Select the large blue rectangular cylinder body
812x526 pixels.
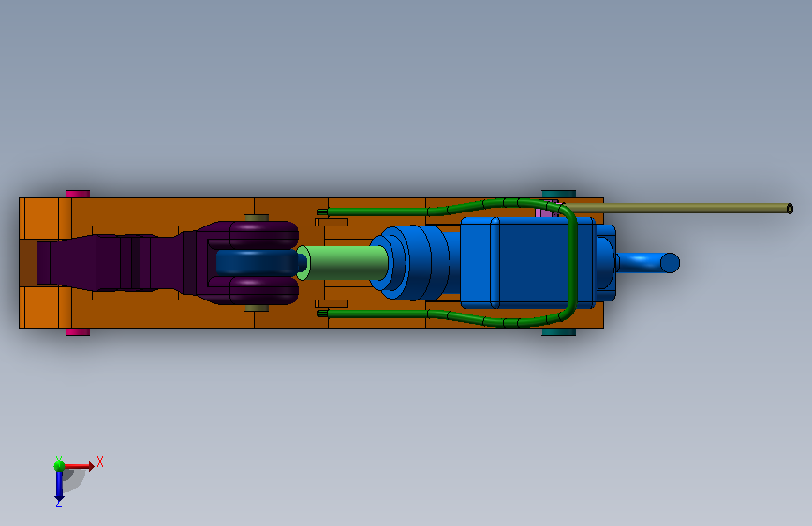click(527, 263)
